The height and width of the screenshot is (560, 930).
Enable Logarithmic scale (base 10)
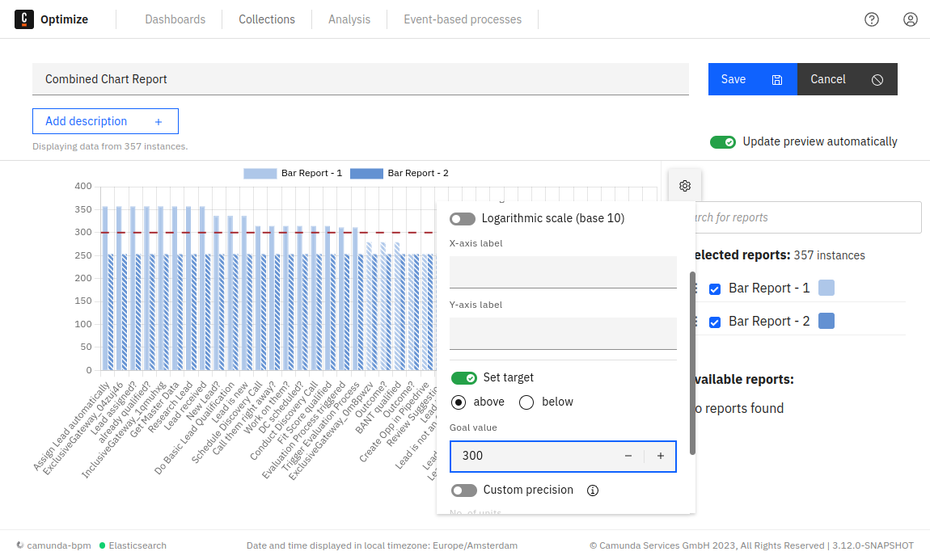coord(462,218)
